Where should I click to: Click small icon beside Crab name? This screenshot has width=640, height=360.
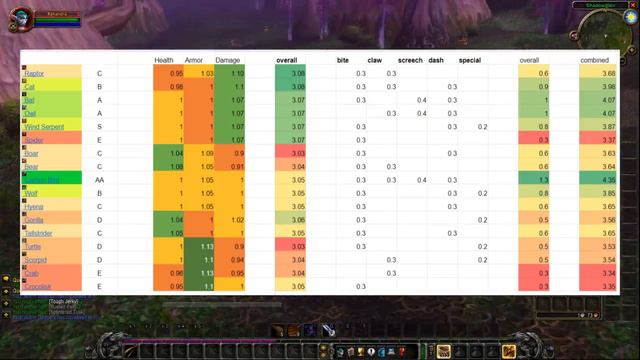pyautogui.click(x=24, y=267)
